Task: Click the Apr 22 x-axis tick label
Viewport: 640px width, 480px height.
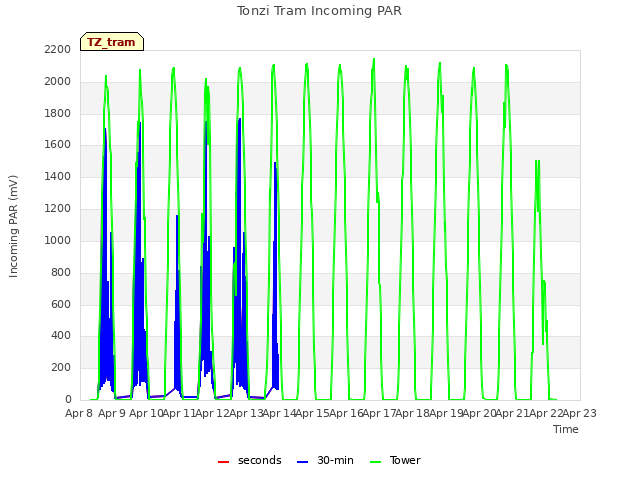Action: click(546, 413)
